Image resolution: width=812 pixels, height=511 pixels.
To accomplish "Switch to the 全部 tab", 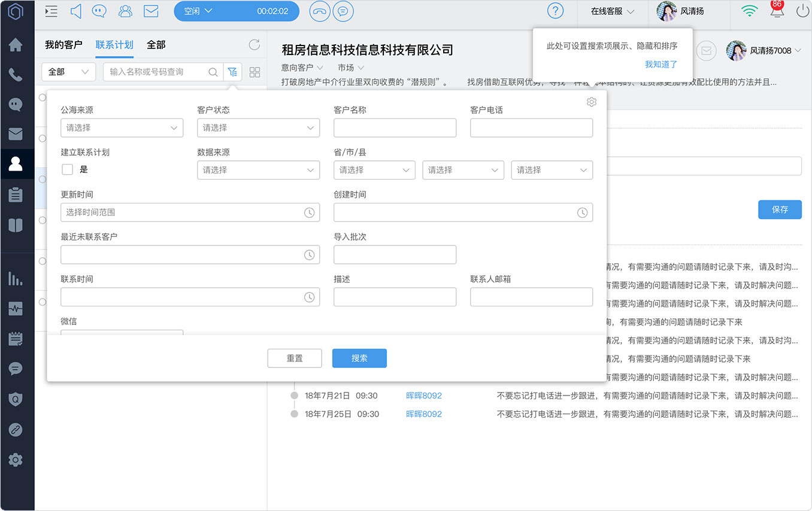I will pos(156,45).
